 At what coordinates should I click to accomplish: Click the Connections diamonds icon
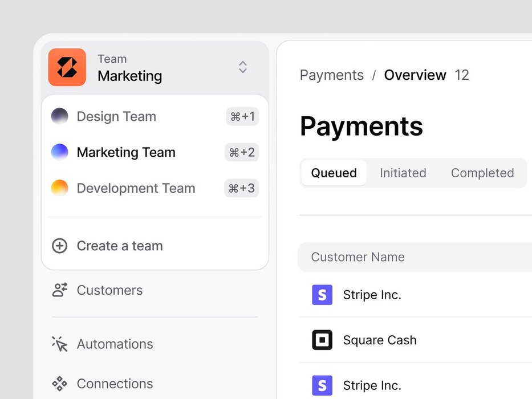click(60, 384)
